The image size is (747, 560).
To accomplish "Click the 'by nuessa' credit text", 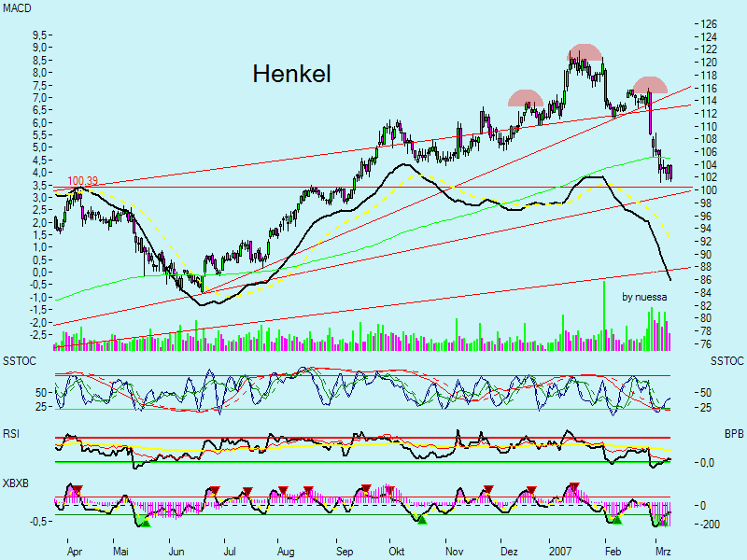I will click(644, 297).
